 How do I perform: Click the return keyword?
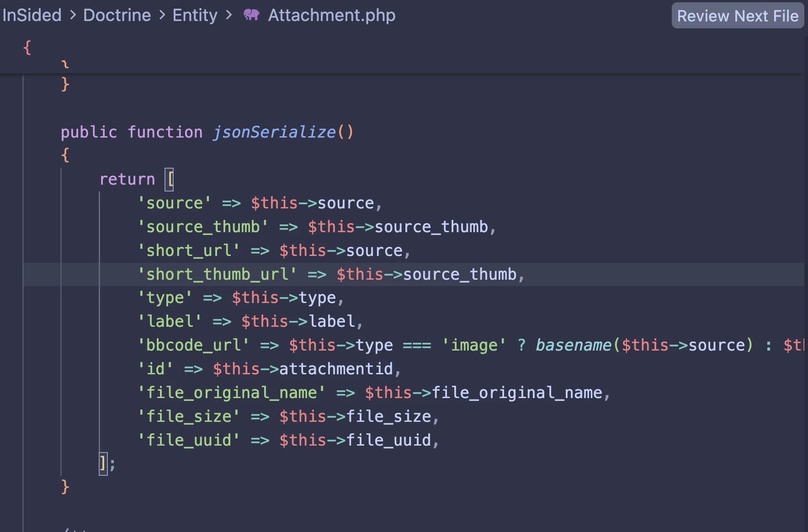click(x=127, y=179)
